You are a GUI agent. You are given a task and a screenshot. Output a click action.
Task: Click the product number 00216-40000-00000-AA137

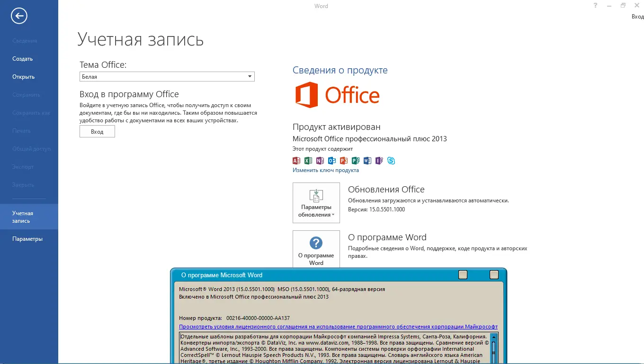coord(258,318)
